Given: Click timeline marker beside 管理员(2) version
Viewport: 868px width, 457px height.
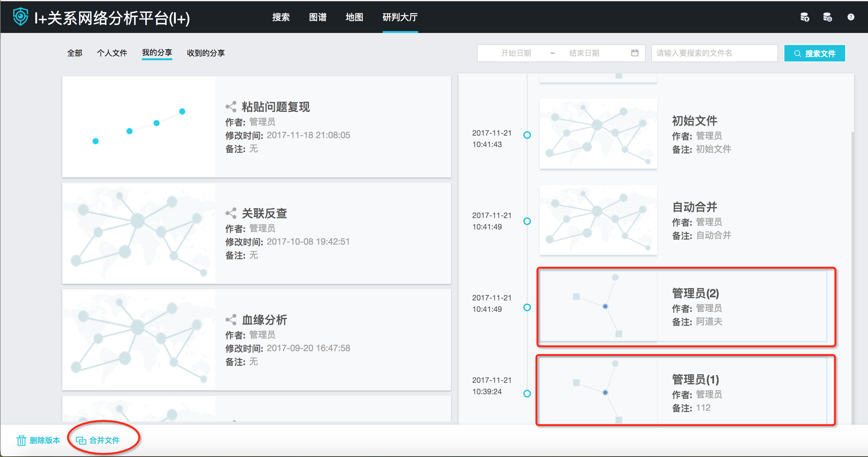Looking at the screenshot, I should (x=527, y=307).
